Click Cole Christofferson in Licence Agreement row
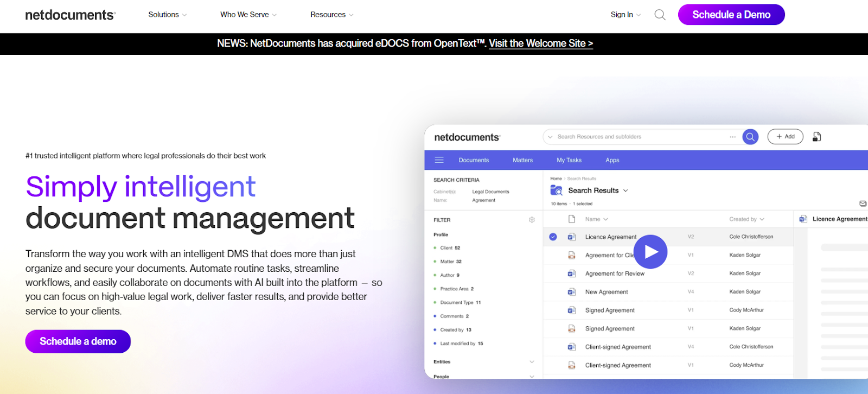 (751, 237)
